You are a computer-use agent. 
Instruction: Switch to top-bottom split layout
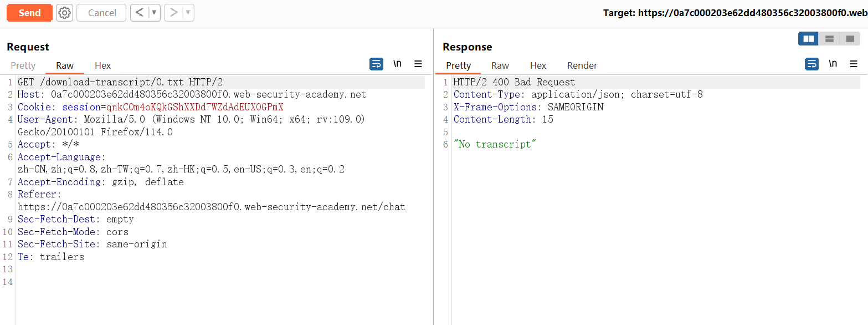(829, 39)
